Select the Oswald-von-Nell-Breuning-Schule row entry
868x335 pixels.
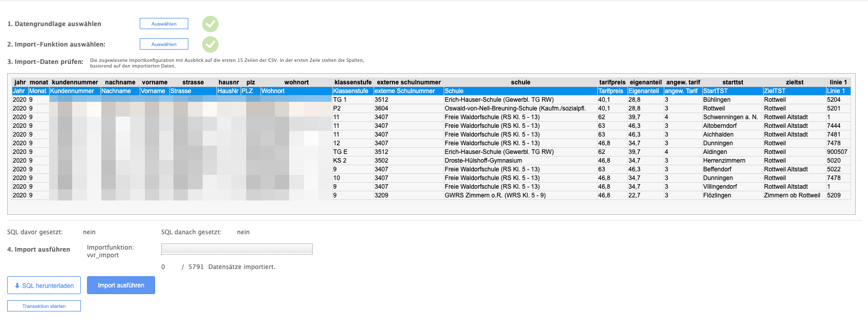point(515,108)
